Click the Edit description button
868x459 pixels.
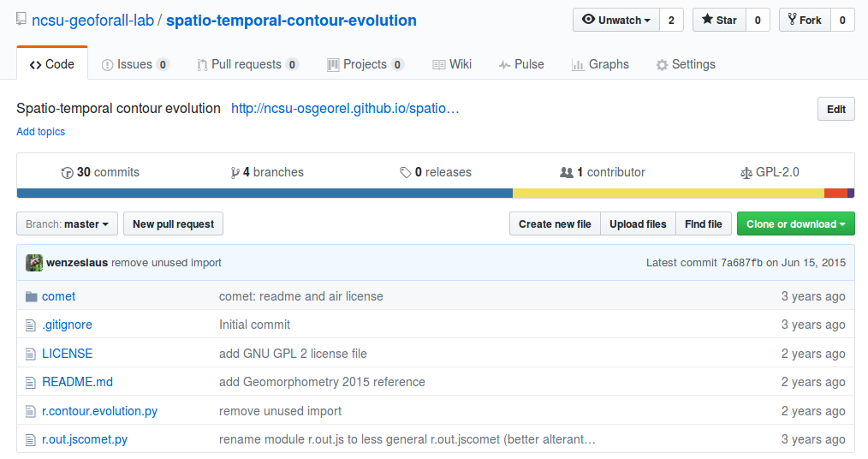[835, 109]
